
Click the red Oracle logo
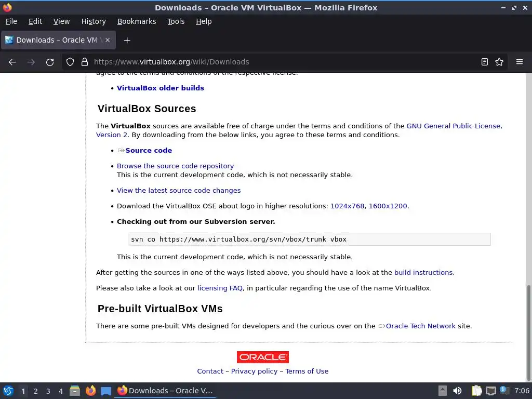(262, 357)
